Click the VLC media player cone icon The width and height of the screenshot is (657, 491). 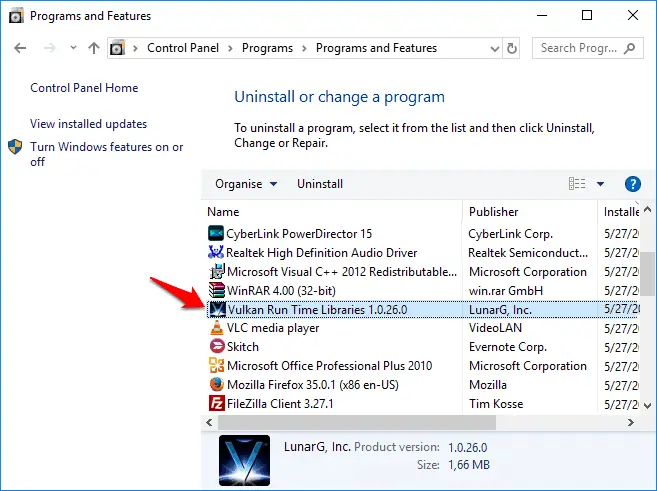tap(217, 328)
